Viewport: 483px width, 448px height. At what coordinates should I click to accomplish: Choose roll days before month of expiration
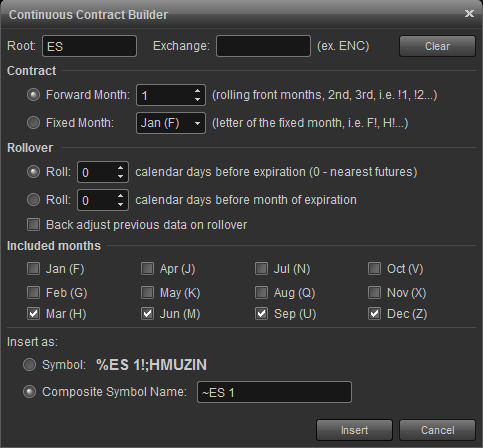click(33, 200)
